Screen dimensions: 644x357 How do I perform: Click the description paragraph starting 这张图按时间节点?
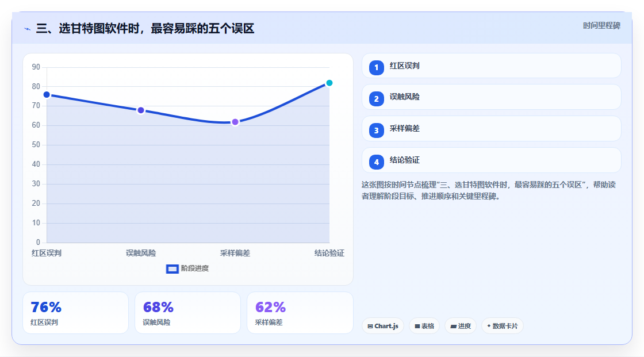click(x=489, y=190)
